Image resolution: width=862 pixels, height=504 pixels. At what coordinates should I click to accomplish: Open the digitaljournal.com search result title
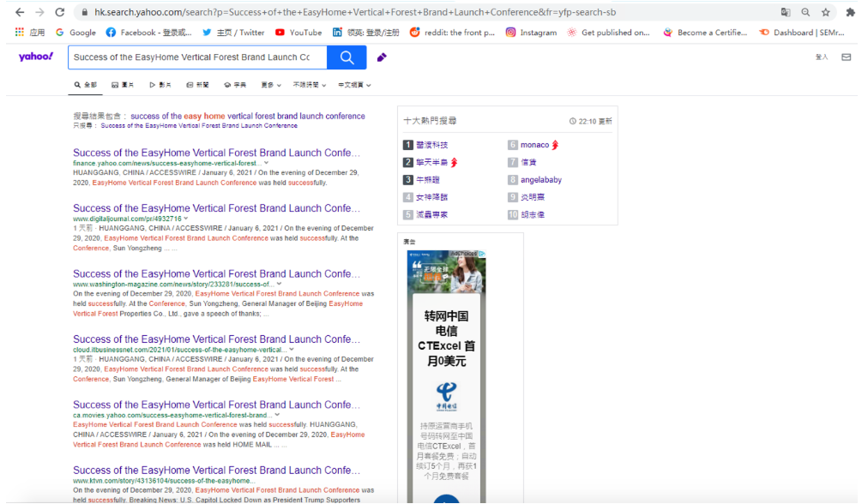[x=216, y=208]
